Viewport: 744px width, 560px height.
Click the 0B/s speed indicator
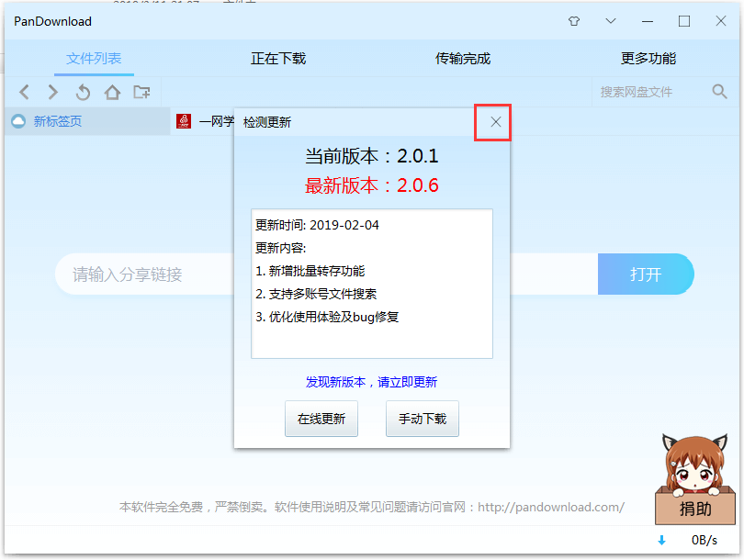(705, 540)
